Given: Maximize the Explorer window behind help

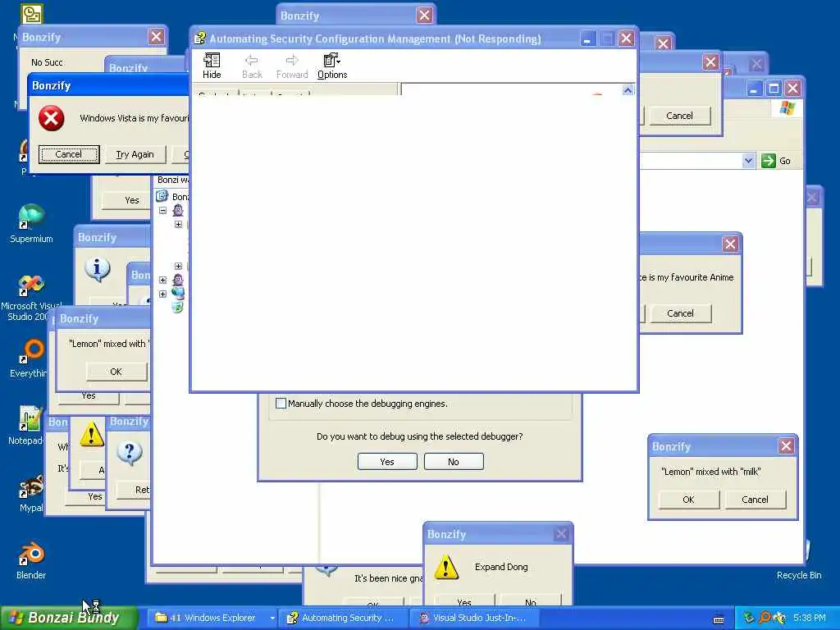Looking at the screenshot, I should (x=773, y=89).
